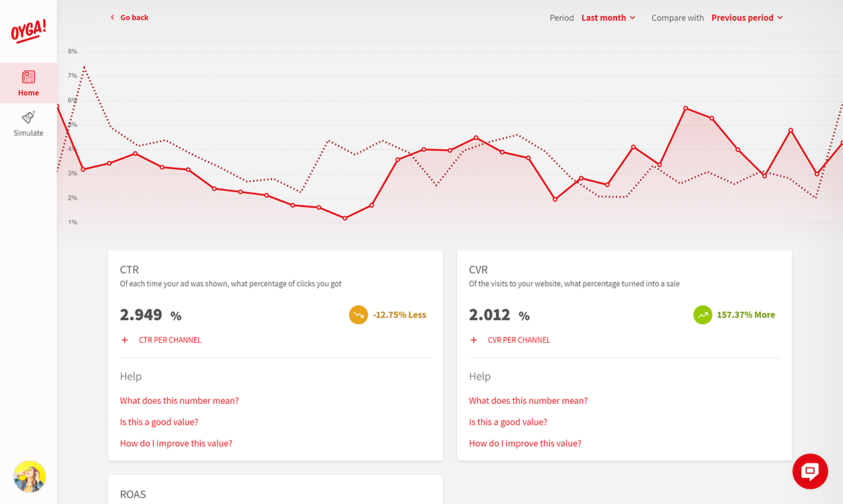
Task: Click the lowest solid-line point on chart
Action: [x=345, y=218]
